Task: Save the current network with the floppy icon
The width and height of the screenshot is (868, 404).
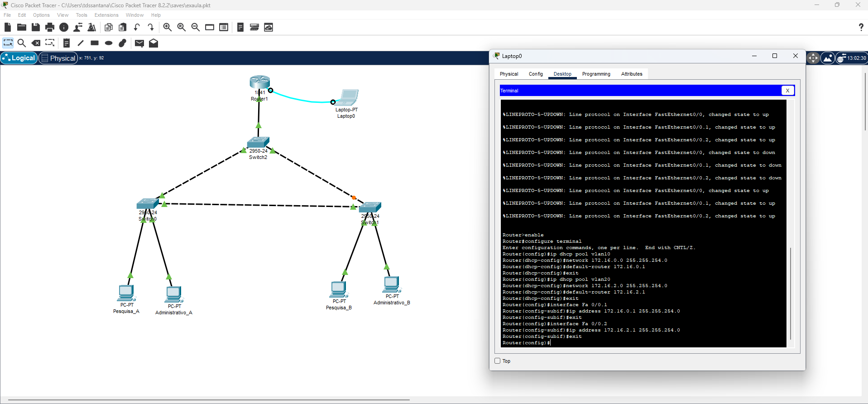Action: 36,27
